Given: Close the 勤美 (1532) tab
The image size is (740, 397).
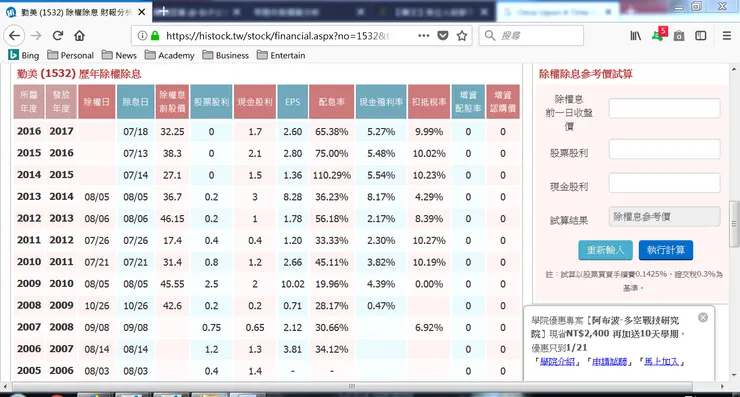Looking at the screenshot, I should [142, 12].
